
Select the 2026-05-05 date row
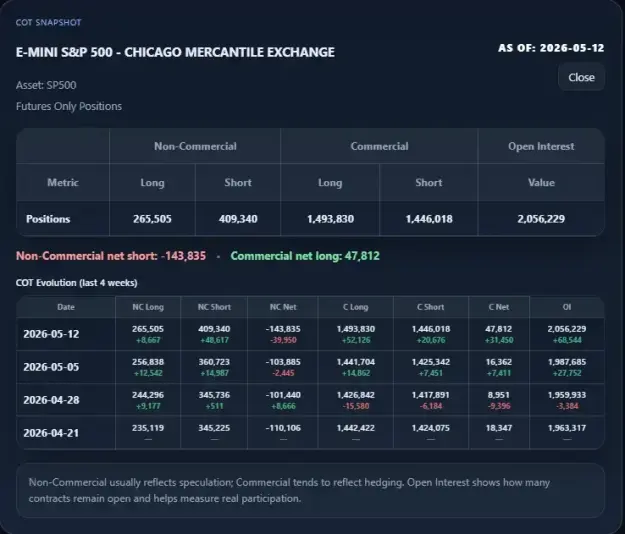point(310,367)
